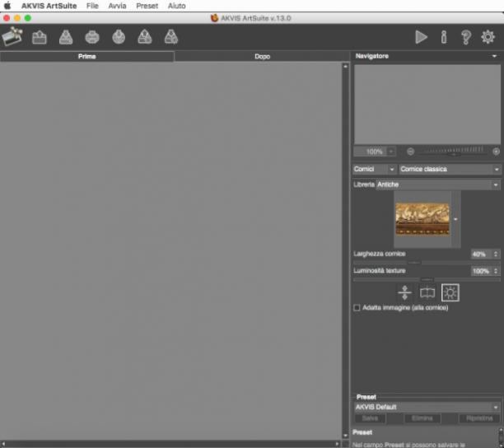Click the navigator zoom slider
The height and width of the screenshot is (448, 504).
pos(453,152)
